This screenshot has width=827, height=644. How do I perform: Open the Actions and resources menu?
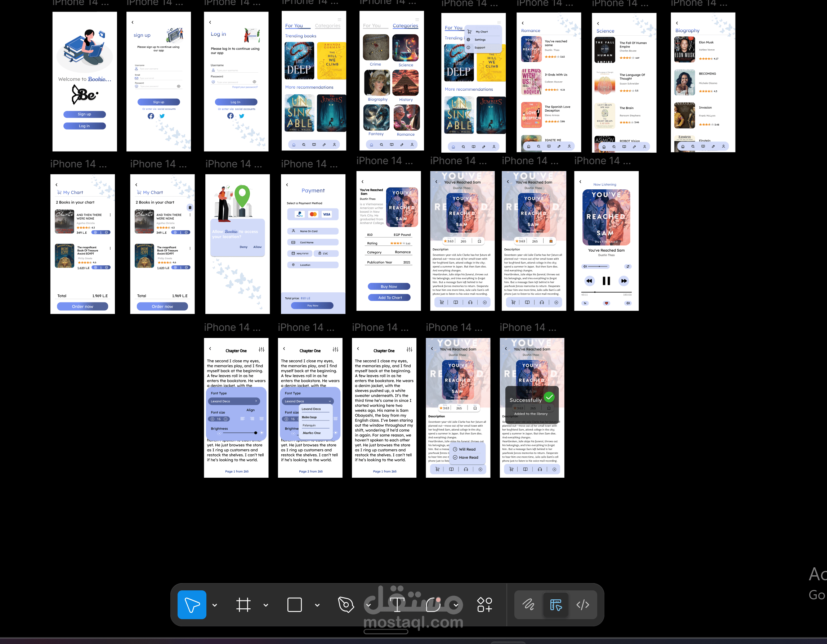pos(484,604)
